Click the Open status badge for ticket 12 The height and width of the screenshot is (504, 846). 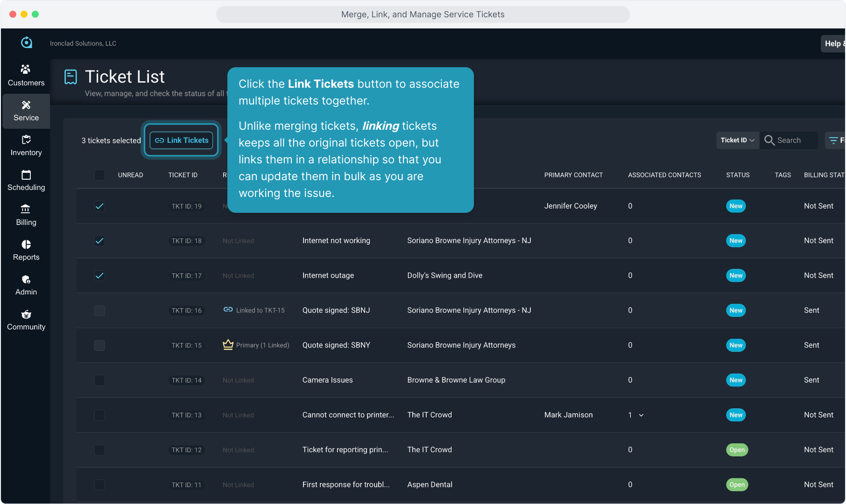(737, 450)
